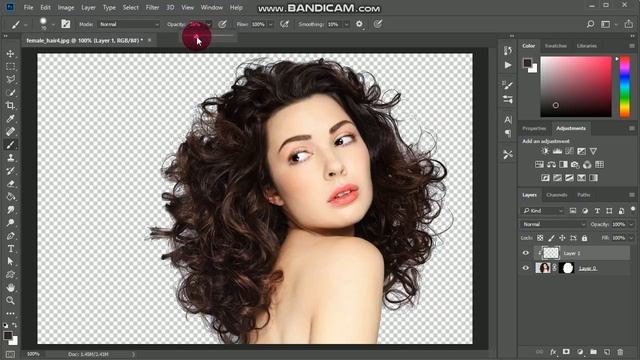Select the Zoom tool in toolbox

point(11,301)
